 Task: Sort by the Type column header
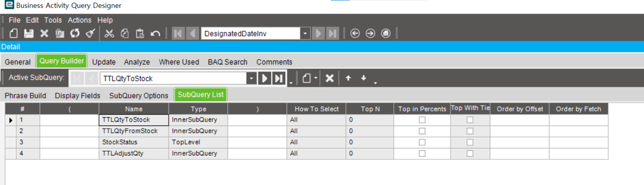(x=198, y=109)
